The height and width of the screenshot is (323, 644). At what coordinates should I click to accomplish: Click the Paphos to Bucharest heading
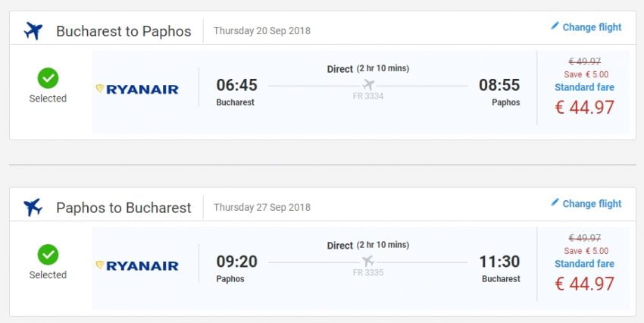coord(123,208)
